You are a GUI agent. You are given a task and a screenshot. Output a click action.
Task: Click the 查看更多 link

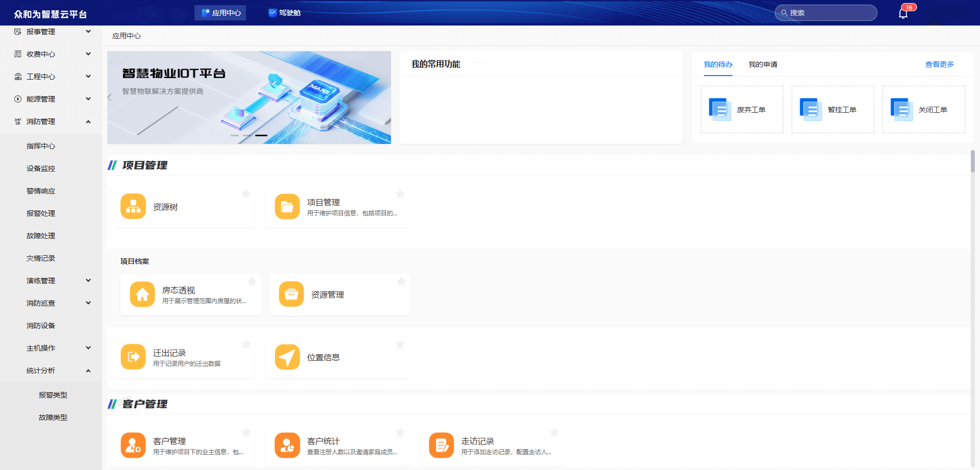[939, 64]
